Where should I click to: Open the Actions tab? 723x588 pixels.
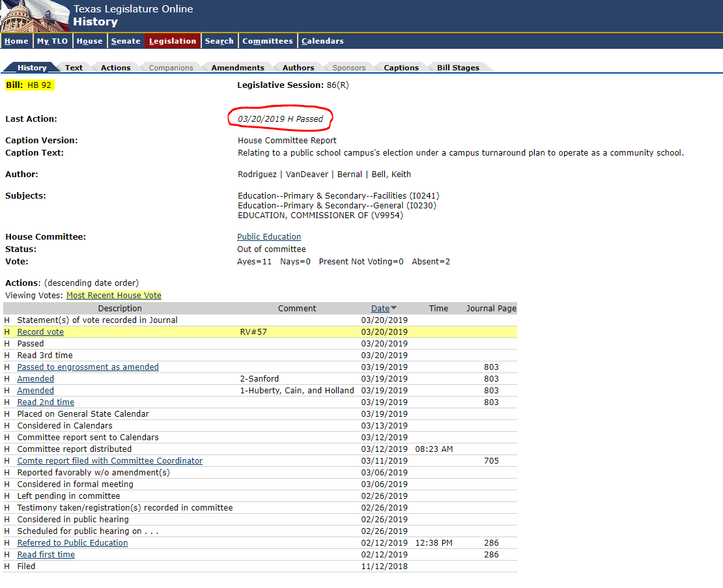point(116,68)
